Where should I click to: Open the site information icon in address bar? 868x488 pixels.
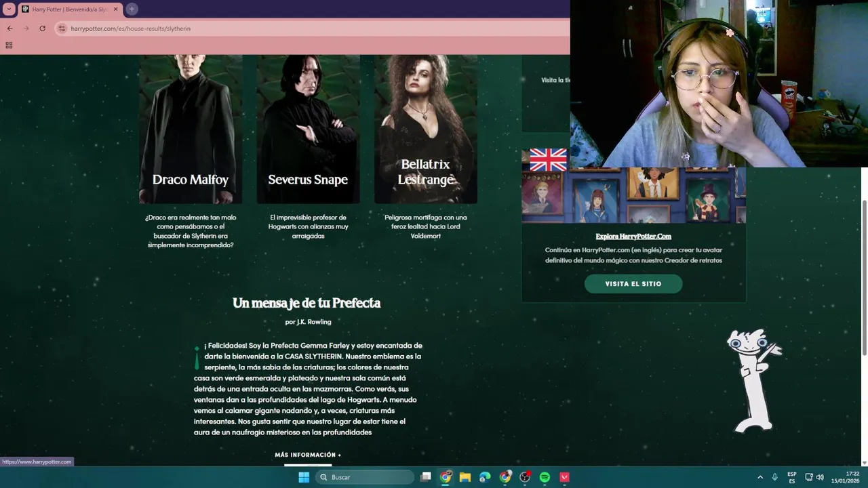[x=62, y=28]
